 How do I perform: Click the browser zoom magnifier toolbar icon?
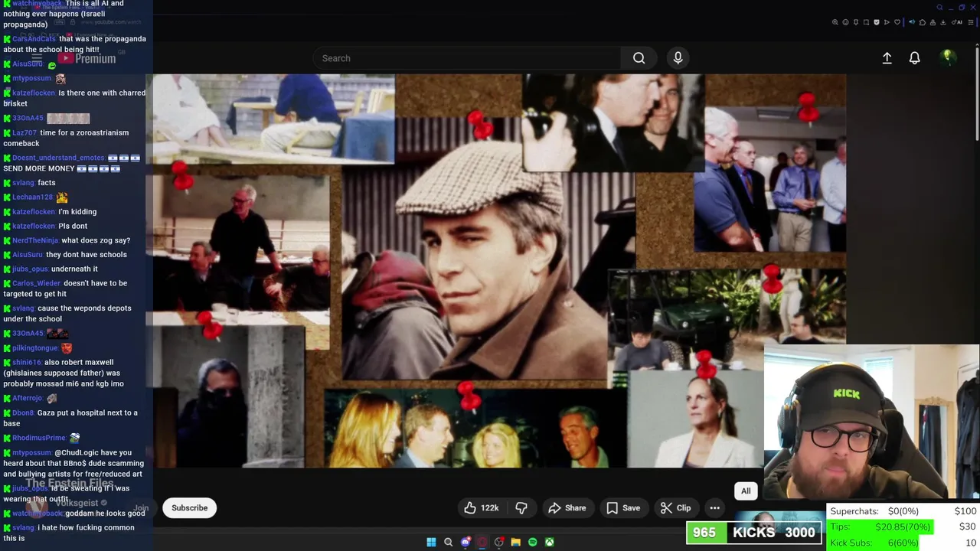click(835, 22)
